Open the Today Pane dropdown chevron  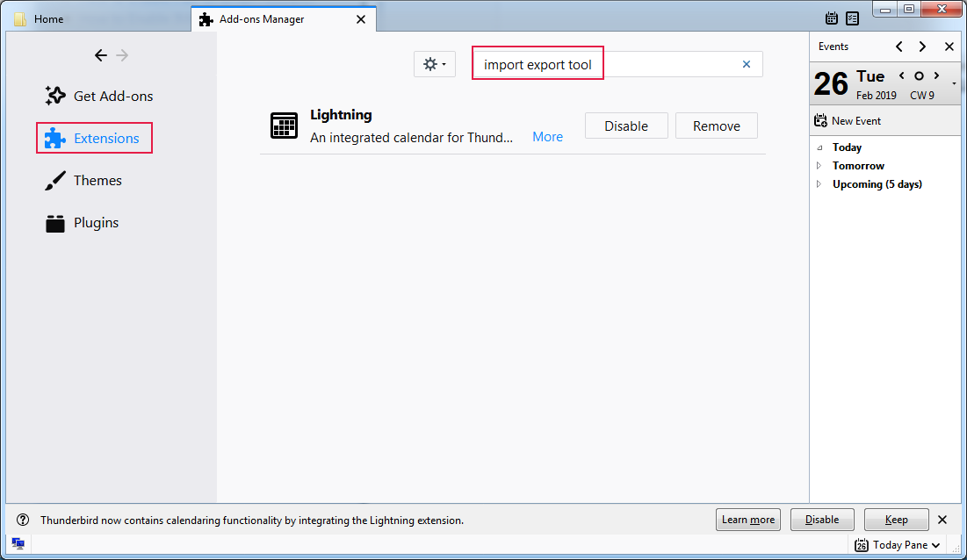[936, 545]
